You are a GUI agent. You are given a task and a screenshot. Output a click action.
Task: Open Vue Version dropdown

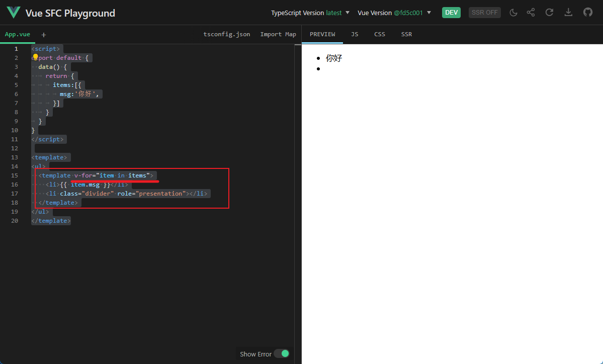coord(395,13)
